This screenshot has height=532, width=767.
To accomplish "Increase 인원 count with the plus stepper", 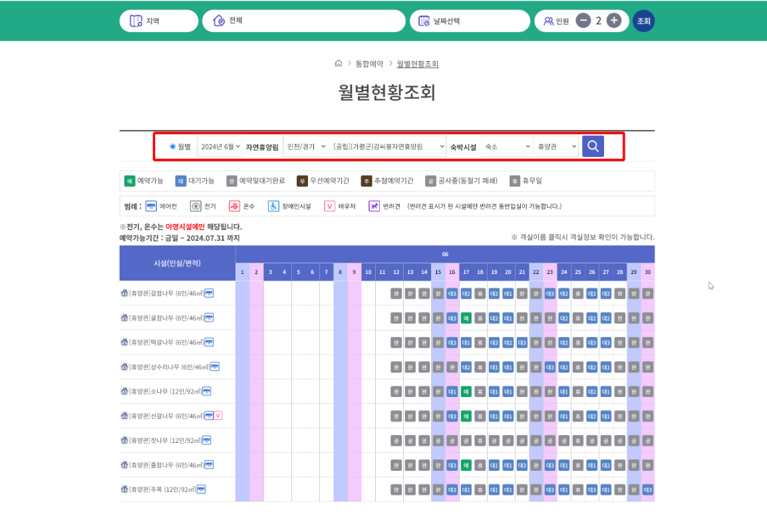I will tap(613, 20).
